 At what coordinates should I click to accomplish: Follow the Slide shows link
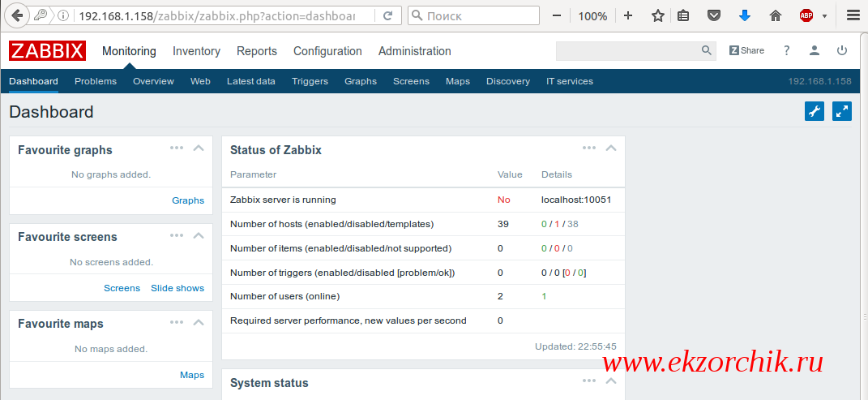click(177, 288)
